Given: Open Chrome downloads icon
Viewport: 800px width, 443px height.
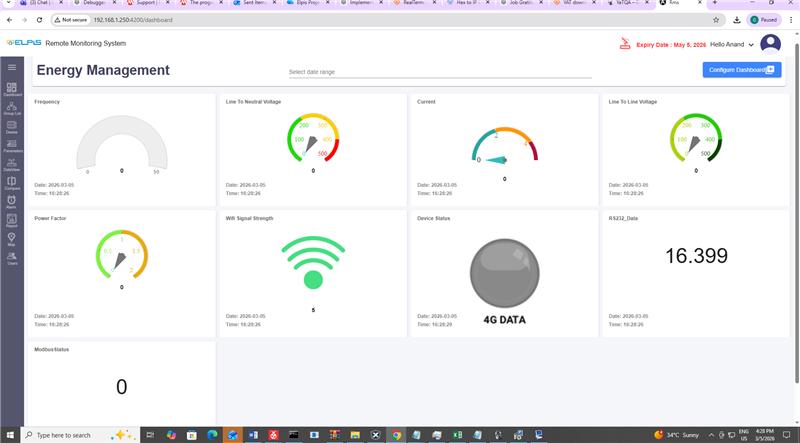Looking at the screenshot, I should click(x=736, y=19).
